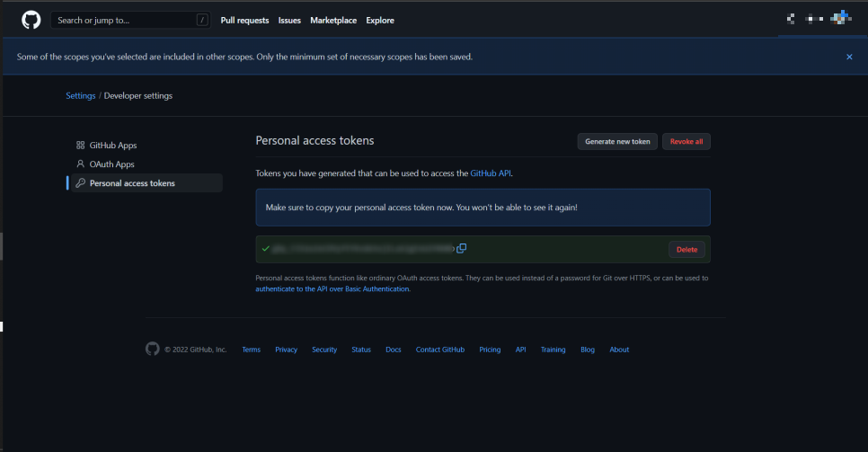Click the Developer settings breadcrumb text
868x452 pixels.
click(x=138, y=95)
